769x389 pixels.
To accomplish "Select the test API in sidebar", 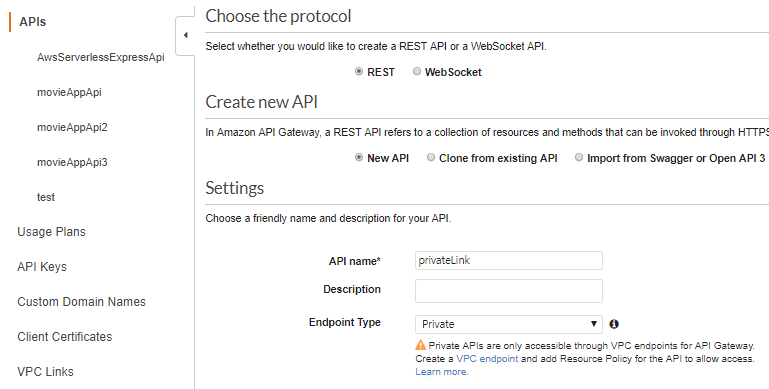I will tap(46, 197).
